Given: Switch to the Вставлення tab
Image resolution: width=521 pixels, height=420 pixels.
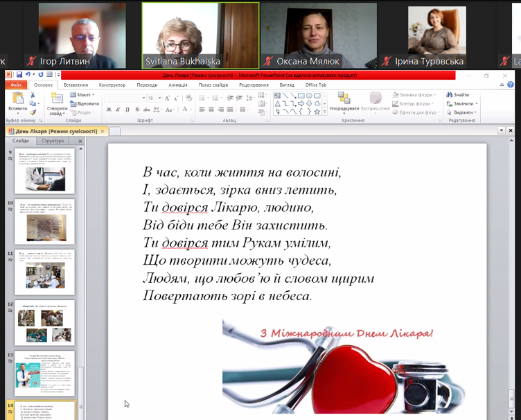Looking at the screenshot, I should 76,85.
